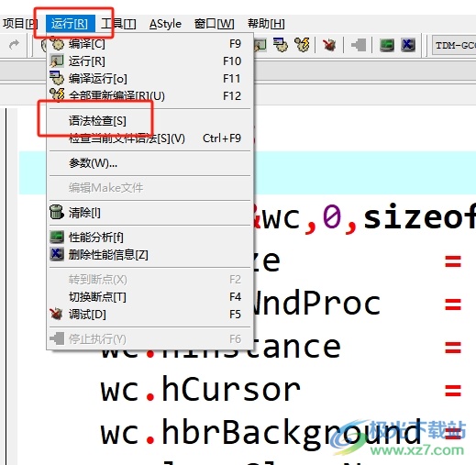
Task: Click the redo arrow toolbar icon
Action: pyautogui.click(x=14, y=45)
